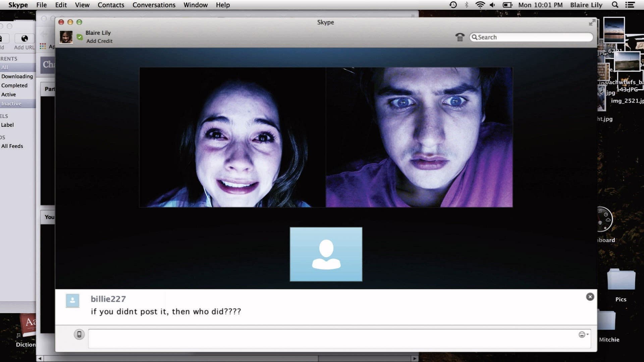Open the Contacts menu

point(111,5)
